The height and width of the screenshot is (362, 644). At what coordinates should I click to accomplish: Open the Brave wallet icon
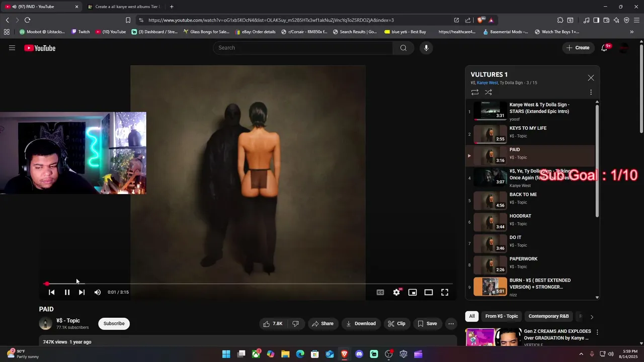click(606, 20)
